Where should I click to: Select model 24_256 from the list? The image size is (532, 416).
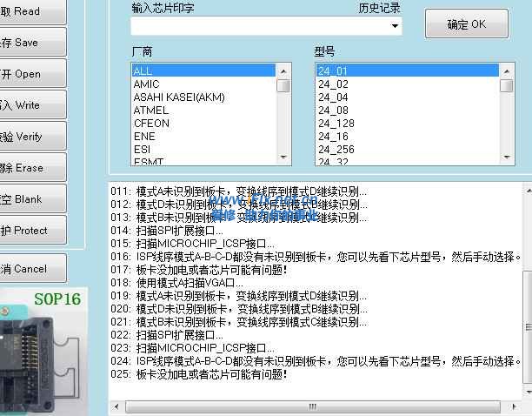[x=336, y=150]
